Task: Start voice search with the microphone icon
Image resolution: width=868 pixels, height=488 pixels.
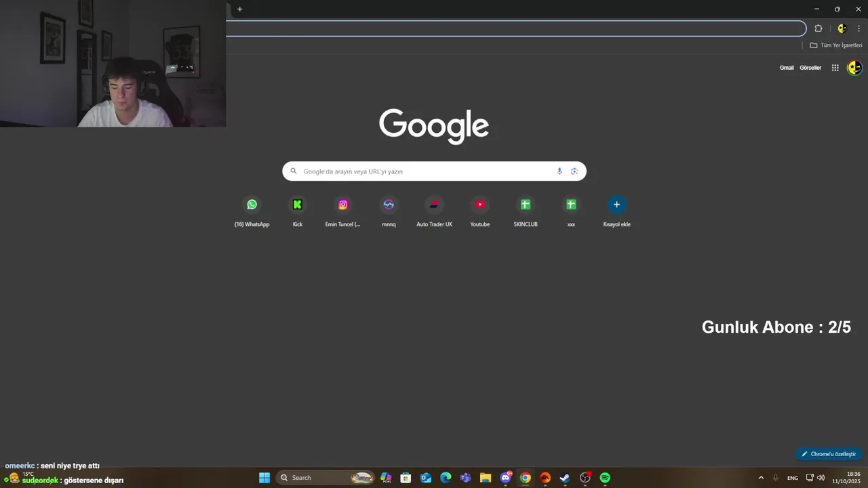Action: coord(559,171)
